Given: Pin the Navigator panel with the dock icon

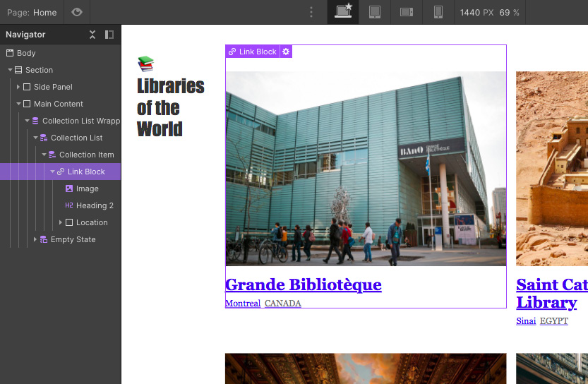Looking at the screenshot, I should click(x=109, y=35).
